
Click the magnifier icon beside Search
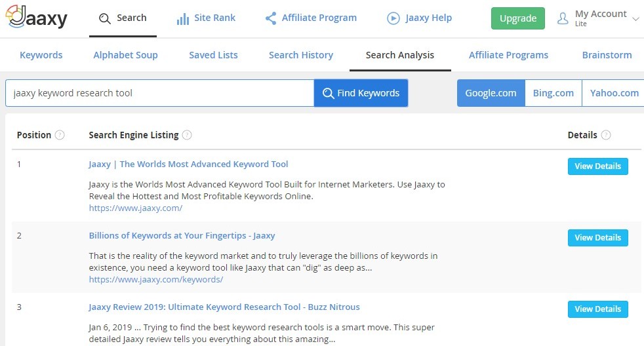(x=105, y=18)
